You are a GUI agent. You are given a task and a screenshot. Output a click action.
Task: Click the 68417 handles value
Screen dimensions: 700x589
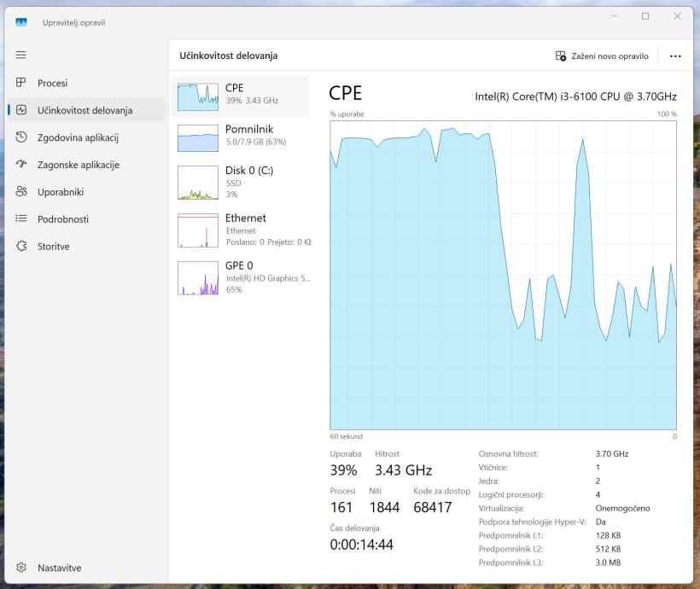[433, 507]
